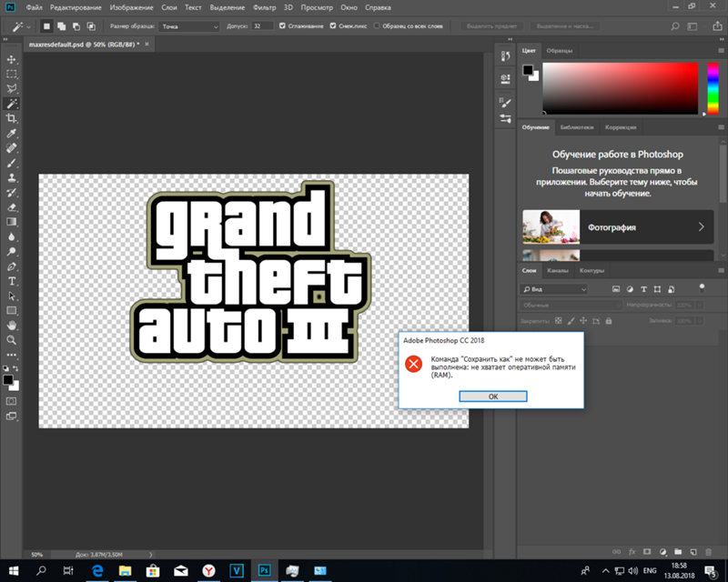728x582 pixels.
Task: Toggle the Смеж.пикс checkbox
Action: pos(333,26)
